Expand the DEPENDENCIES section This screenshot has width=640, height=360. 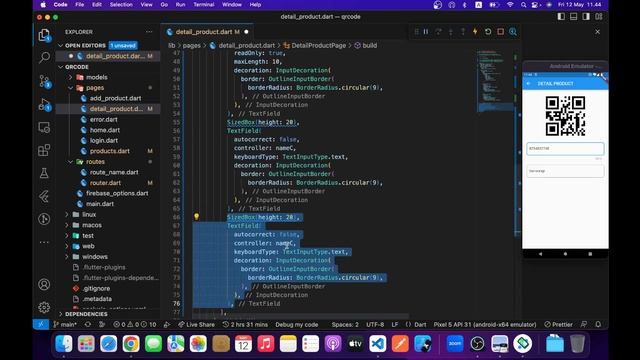86,314
